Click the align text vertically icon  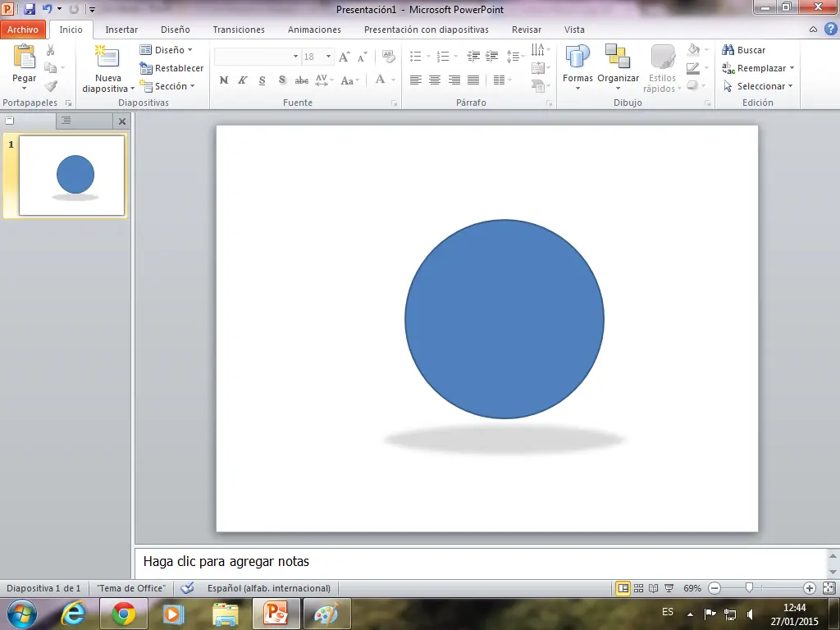540,68
